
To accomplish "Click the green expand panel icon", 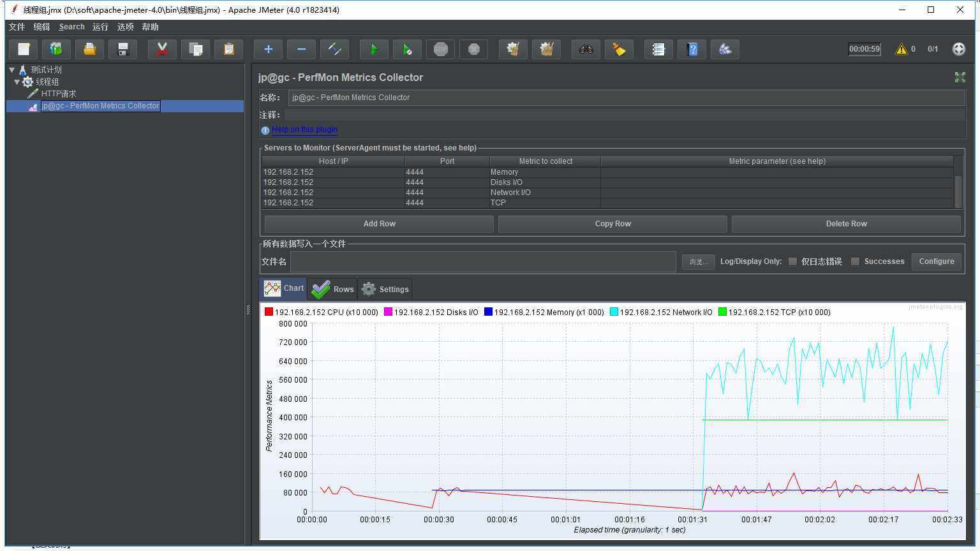I will coord(960,77).
